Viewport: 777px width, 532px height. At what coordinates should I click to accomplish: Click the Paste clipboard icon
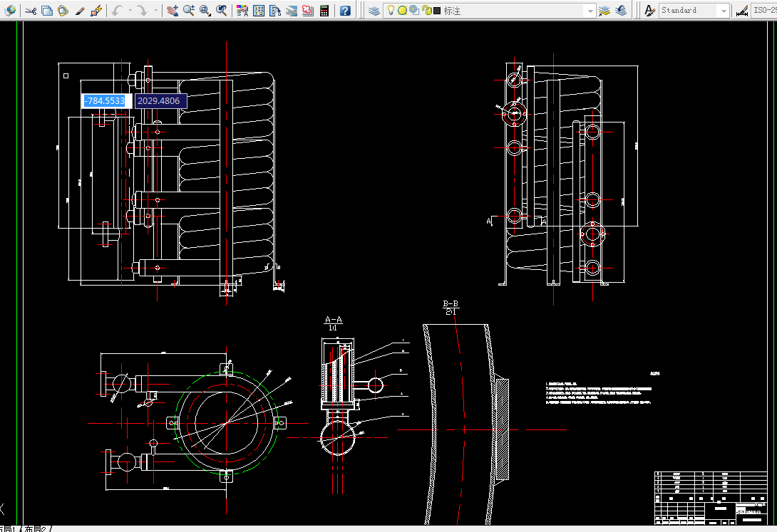pos(63,11)
